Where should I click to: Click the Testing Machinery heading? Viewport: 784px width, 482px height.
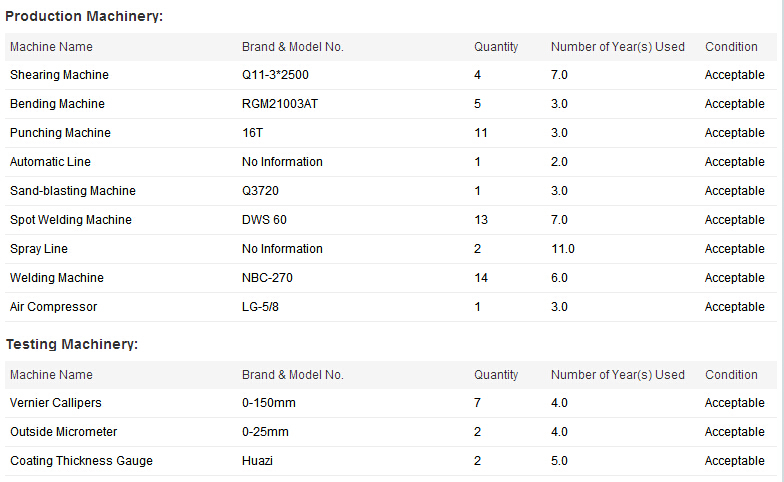click(x=72, y=344)
